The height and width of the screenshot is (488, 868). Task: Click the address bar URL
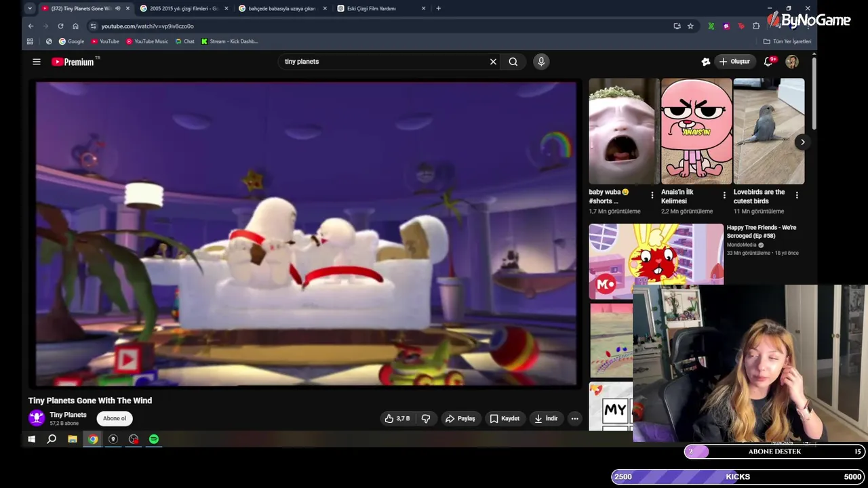click(x=147, y=26)
